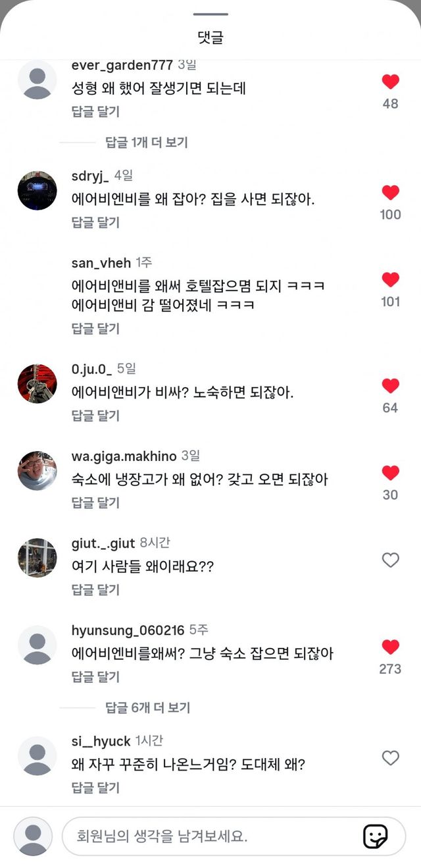Viewport: 421px width, 868px height.
Task: Open 0.ju.0_ profile avatar
Action: 37,384
